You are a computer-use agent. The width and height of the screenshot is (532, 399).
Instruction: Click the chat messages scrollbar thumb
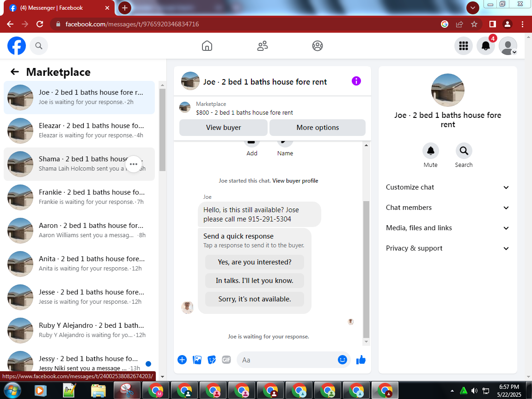tap(366, 270)
